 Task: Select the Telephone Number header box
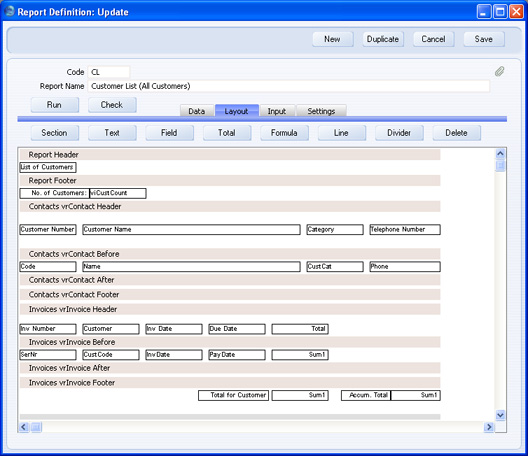[x=405, y=230]
